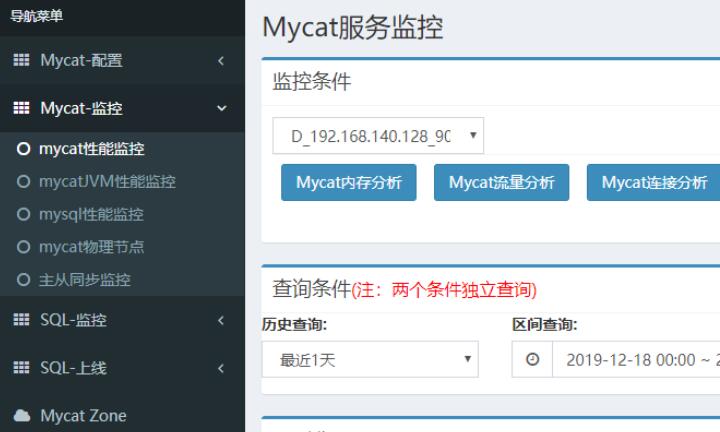Viewport: 720px width, 432px height.
Task: Click the grid icon beside SQL-上线
Action: pyautogui.click(x=21, y=368)
